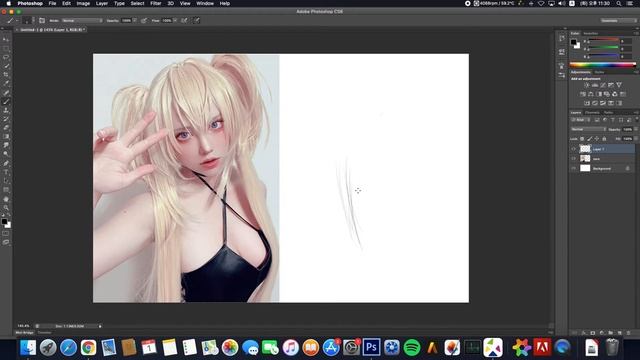Open the File menu
The image size is (640, 360).
[52, 3]
